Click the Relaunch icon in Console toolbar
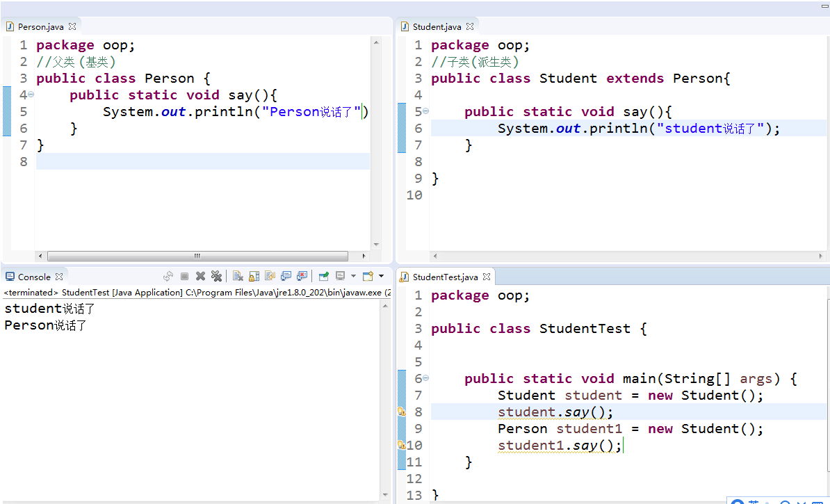830x504 pixels. pyautogui.click(x=168, y=277)
